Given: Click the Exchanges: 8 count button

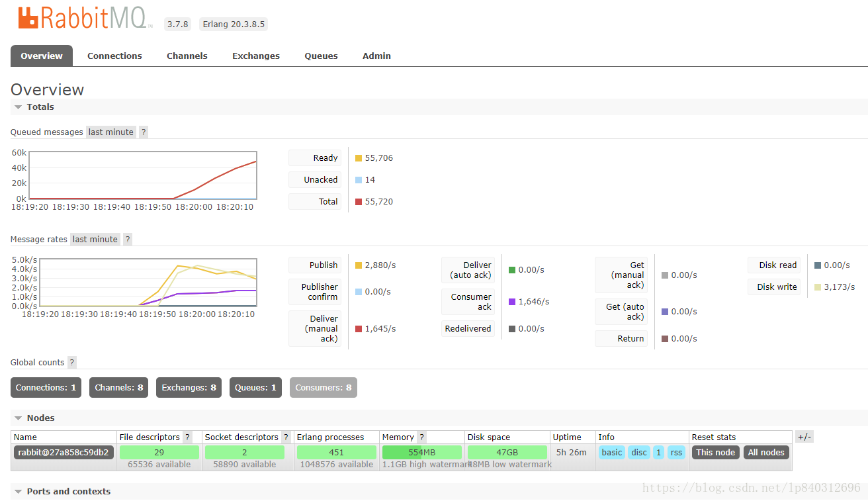Looking at the screenshot, I should (x=189, y=387).
